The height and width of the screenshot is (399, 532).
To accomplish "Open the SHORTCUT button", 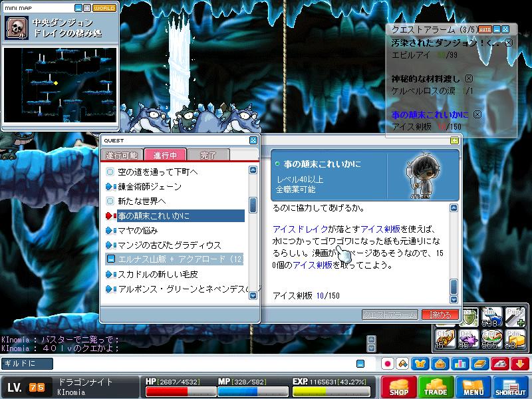I will coord(510,387).
